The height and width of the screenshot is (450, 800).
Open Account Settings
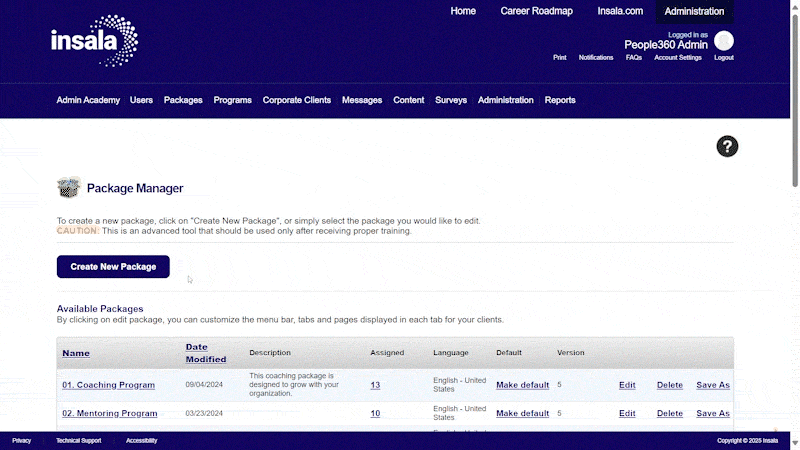678,58
